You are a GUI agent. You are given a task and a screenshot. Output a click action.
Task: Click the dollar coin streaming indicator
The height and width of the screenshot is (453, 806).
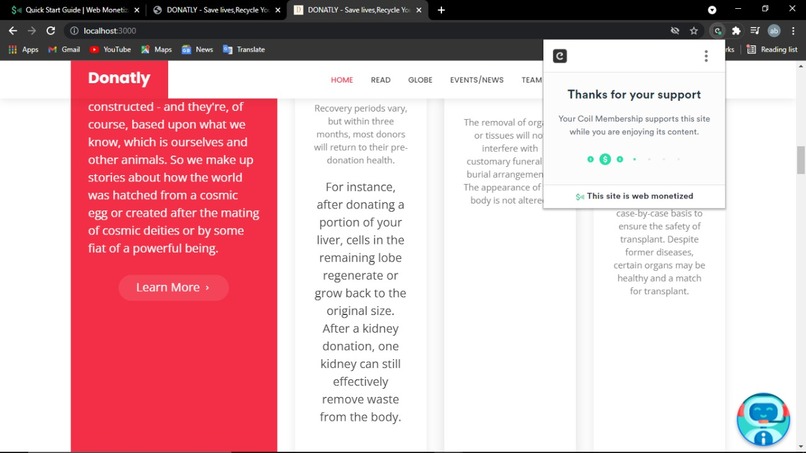point(605,159)
